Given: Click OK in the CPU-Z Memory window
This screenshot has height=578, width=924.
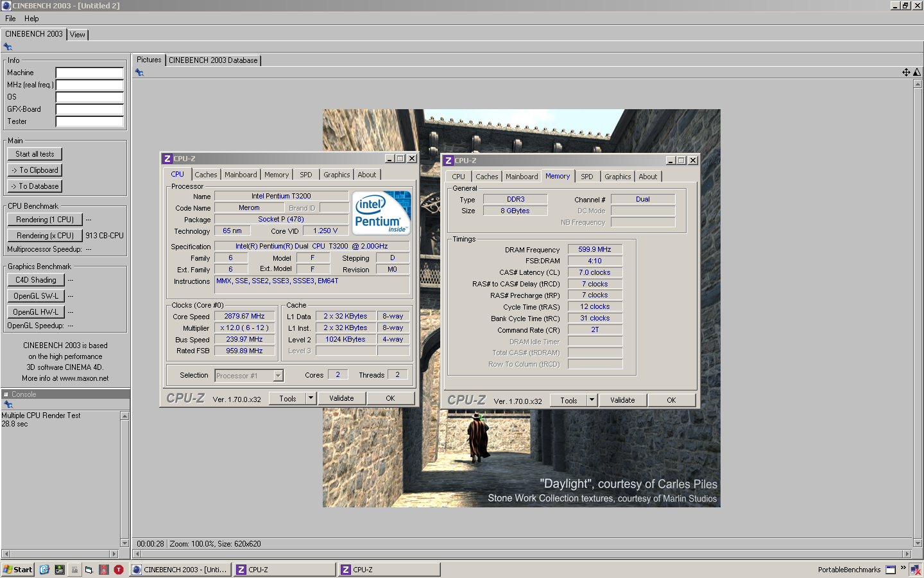Looking at the screenshot, I should pos(671,400).
